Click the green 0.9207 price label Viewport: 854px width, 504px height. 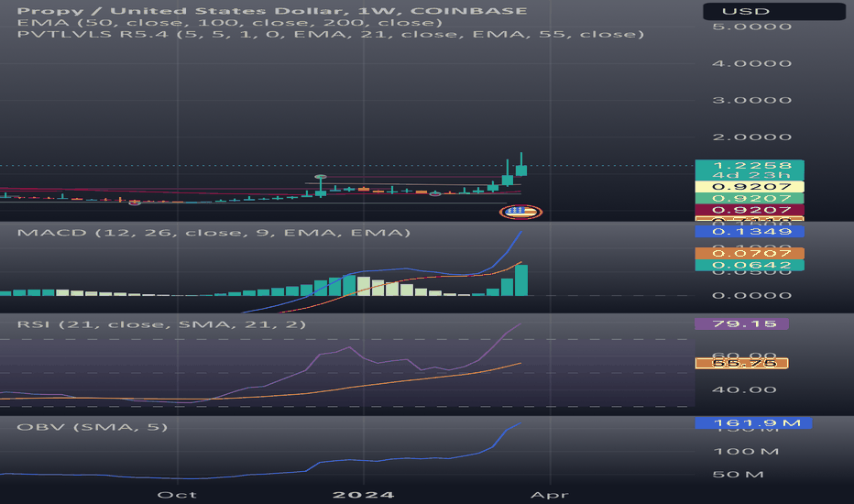(x=750, y=198)
